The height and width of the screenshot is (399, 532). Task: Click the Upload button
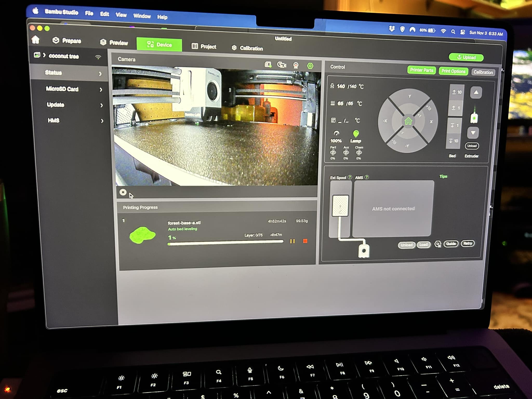click(x=466, y=57)
